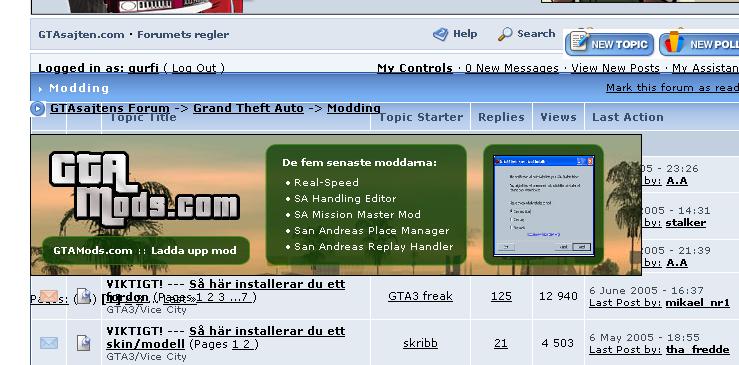
Task: Open the mod screenshot thumbnail in banner
Action: [x=543, y=206]
